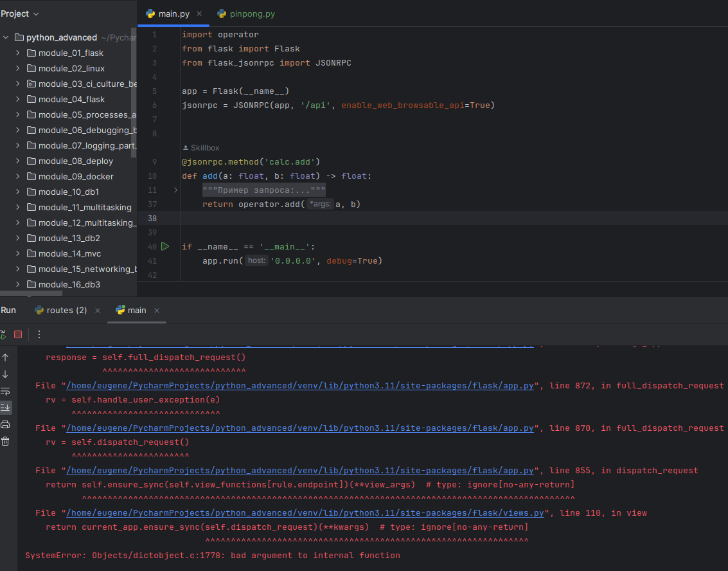Open flask/app.py link at line 855

pos(300,470)
